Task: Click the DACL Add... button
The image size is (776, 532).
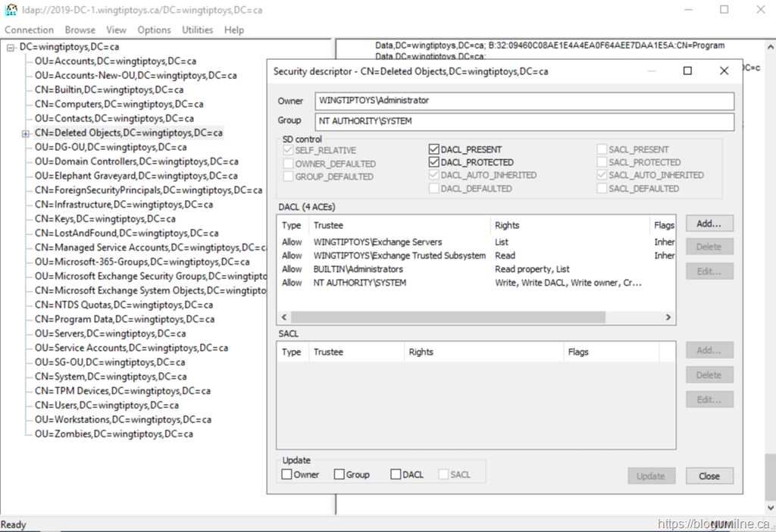Action: 709,223
